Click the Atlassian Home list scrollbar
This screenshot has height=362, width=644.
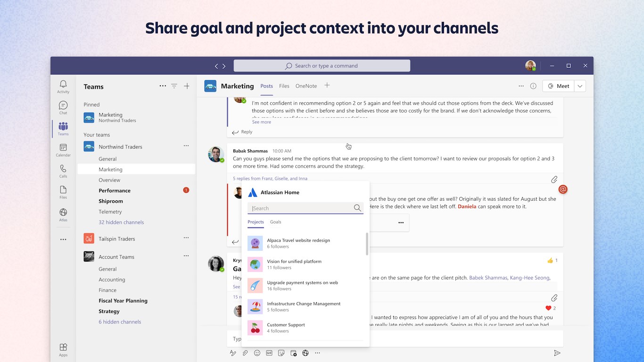[367, 244]
